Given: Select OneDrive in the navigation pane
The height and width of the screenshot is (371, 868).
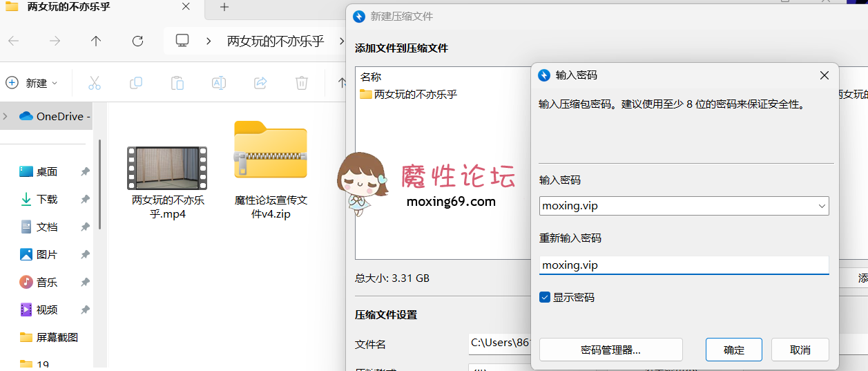Looking at the screenshot, I should point(55,116).
